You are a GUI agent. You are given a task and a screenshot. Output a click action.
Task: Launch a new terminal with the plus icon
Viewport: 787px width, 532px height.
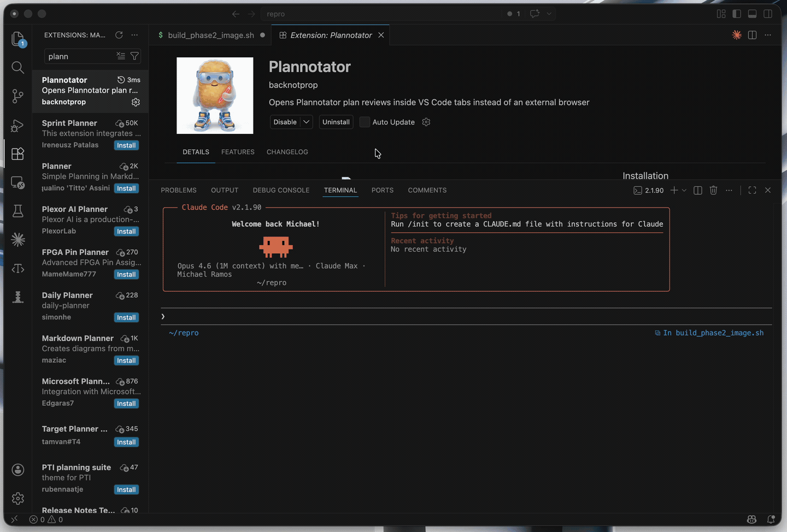(674, 190)
